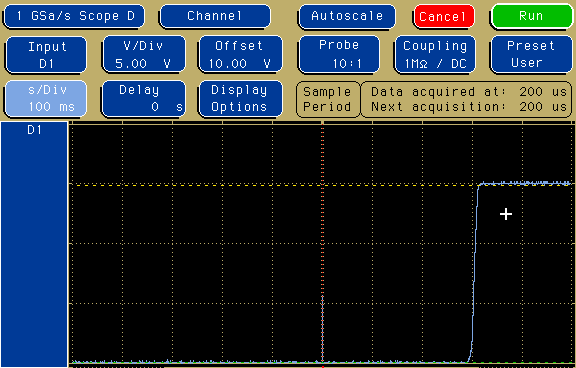Change Coupling 1MΩ / DC setting
576x368 pixels.
[x=435, y=54]
